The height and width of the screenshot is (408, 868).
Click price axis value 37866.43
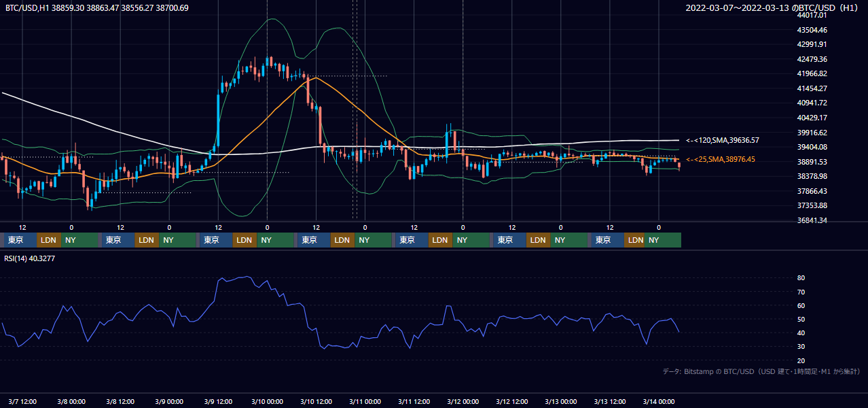[812, 191]
